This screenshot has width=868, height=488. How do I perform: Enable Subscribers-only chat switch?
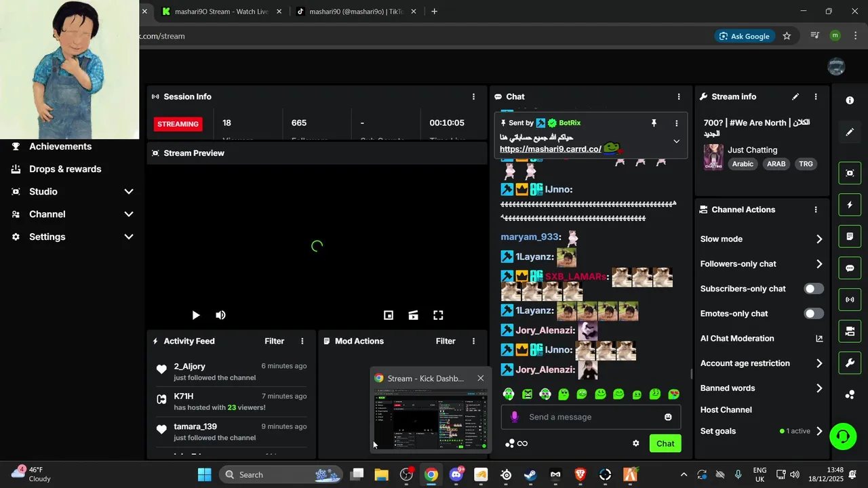(x=814, y=289)
